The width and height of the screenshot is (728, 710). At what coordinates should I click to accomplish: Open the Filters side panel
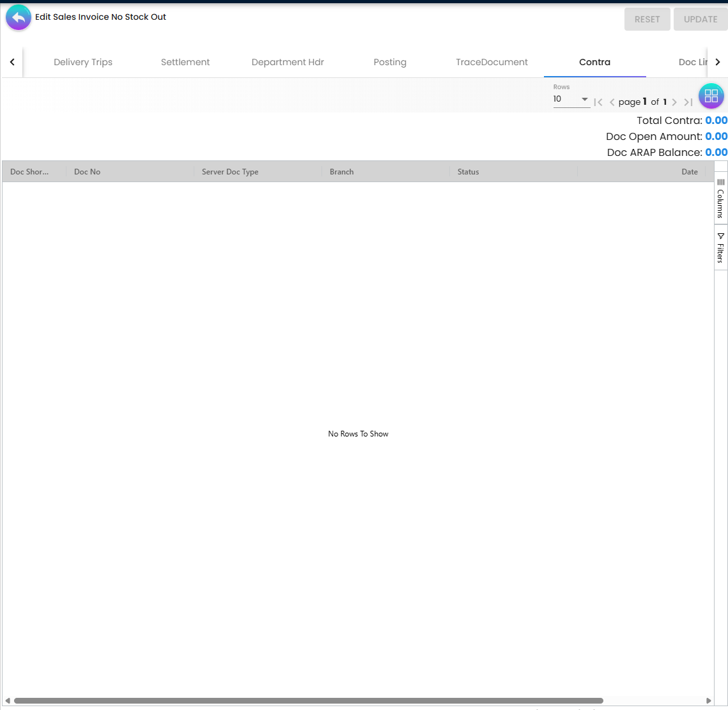tap(720, 247)
